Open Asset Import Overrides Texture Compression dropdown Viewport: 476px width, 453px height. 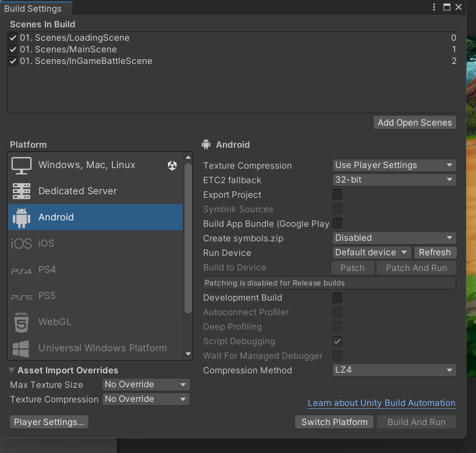pos(145,400)
